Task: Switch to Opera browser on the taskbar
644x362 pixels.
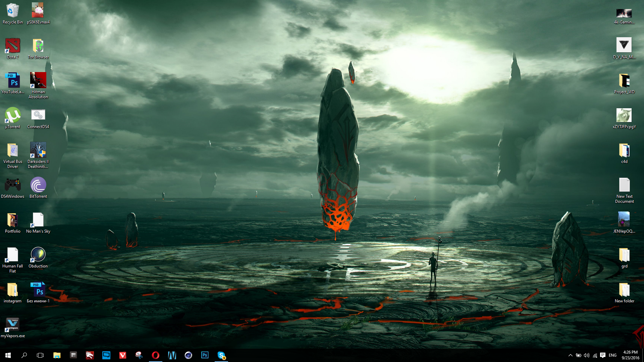Action: tap(156, 355)
